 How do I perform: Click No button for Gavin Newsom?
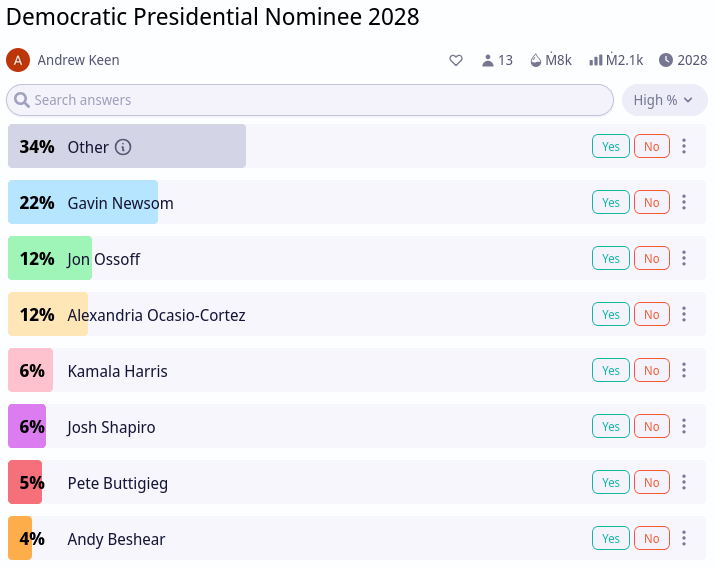[652, 202]
